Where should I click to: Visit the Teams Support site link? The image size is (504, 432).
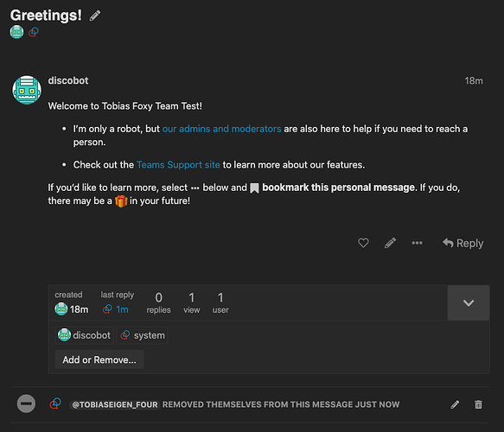click(x=178, y=165)
